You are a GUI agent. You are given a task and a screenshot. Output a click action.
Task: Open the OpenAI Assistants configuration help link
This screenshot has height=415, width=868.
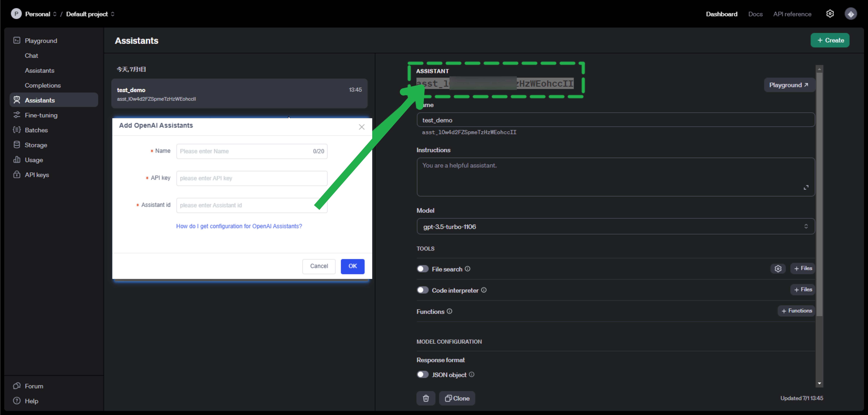(x=239, y=226)
